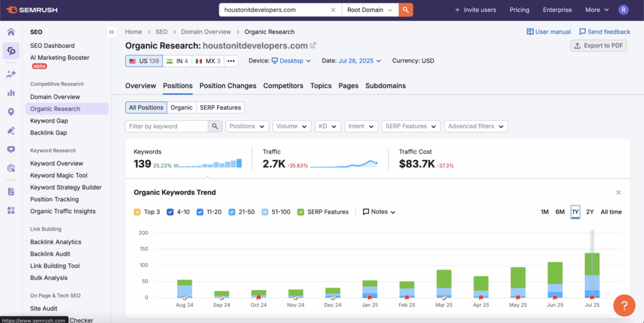
Task: Open the Local location pin icon
Action: tap(11, 112)
